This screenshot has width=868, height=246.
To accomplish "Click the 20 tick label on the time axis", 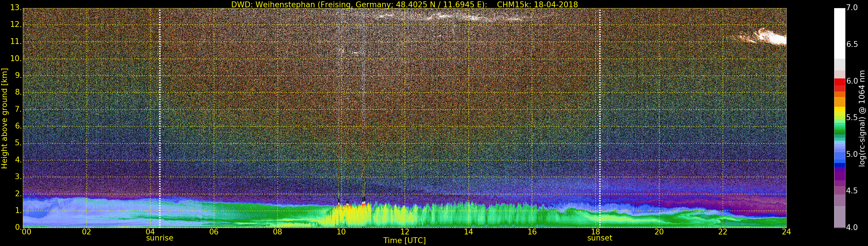I will pyautogui.click(x=659, y=232).
